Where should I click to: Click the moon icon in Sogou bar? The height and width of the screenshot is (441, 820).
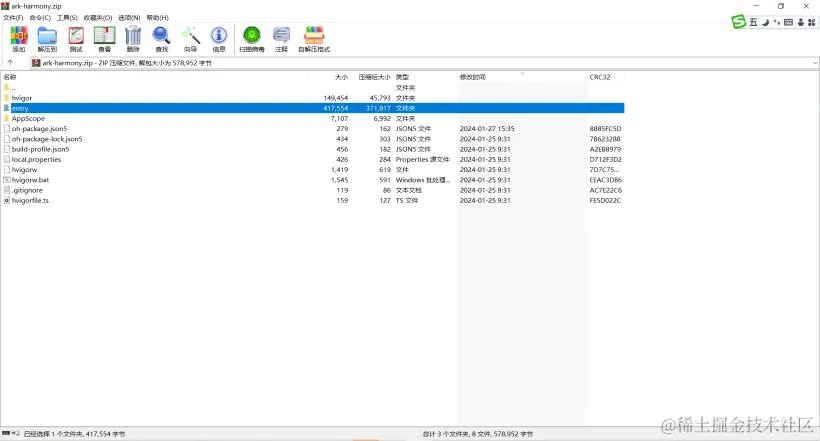coord(765,22)
